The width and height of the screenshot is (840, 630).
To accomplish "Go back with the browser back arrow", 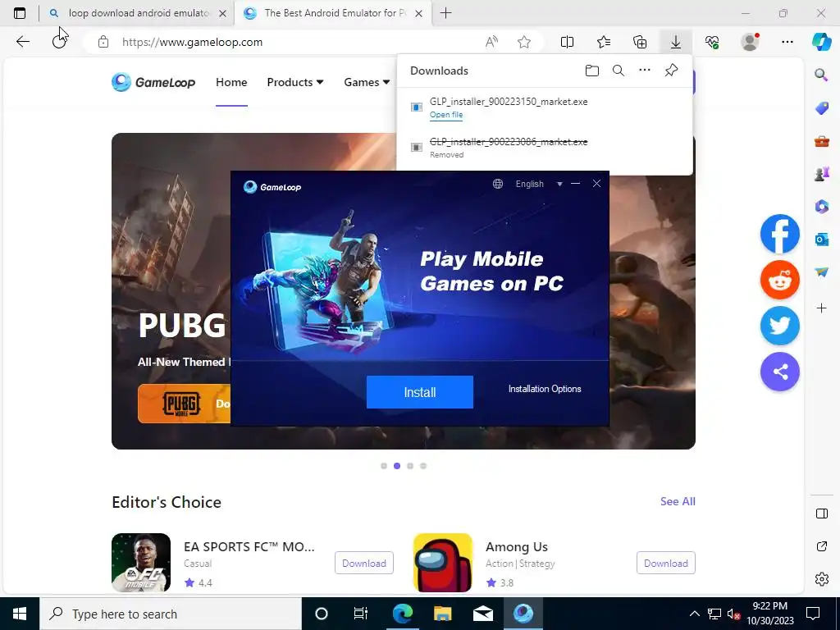I will click(22, 42).
